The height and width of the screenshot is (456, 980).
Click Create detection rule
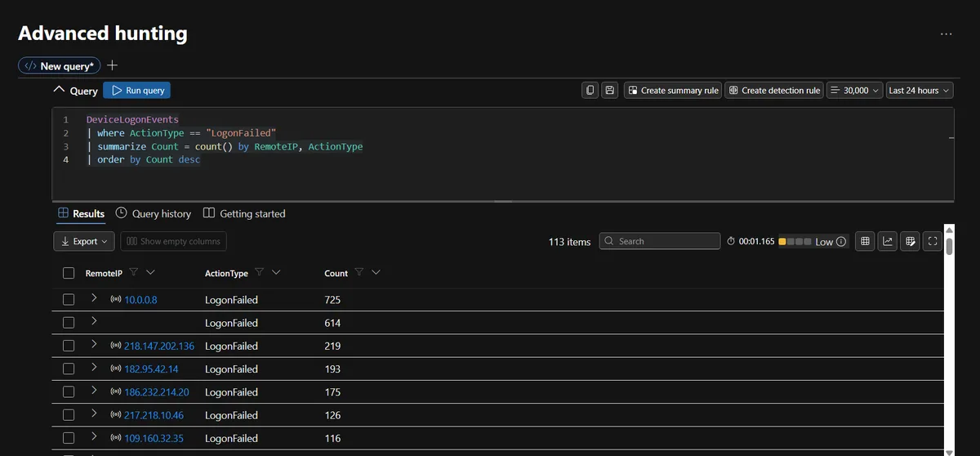[774, 91]
